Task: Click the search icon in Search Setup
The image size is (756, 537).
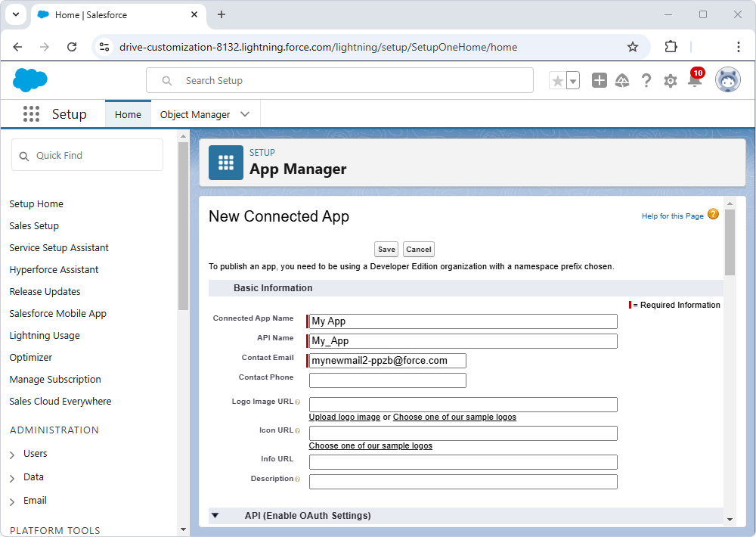Action: point(166,80)
